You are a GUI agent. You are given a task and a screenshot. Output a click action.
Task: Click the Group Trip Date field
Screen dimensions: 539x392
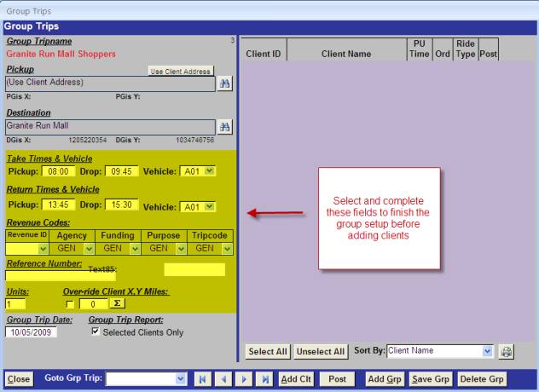pos(31,332)
